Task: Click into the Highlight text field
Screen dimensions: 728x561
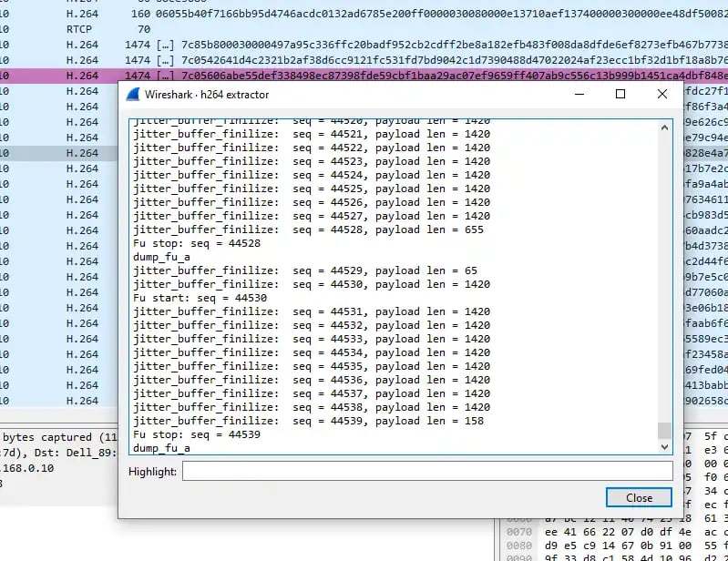Action: point(427,471)
